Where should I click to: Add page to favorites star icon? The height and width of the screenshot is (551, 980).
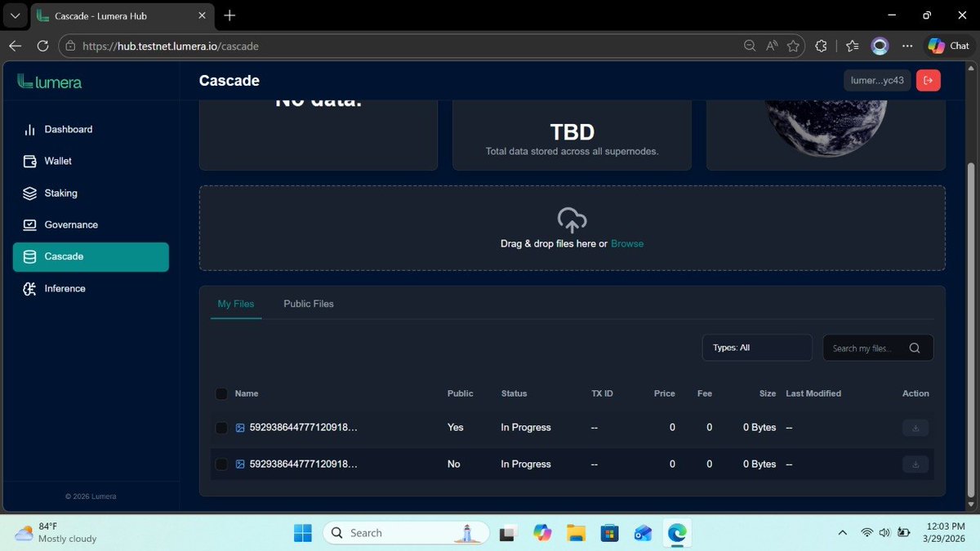[x=793, y=47]
